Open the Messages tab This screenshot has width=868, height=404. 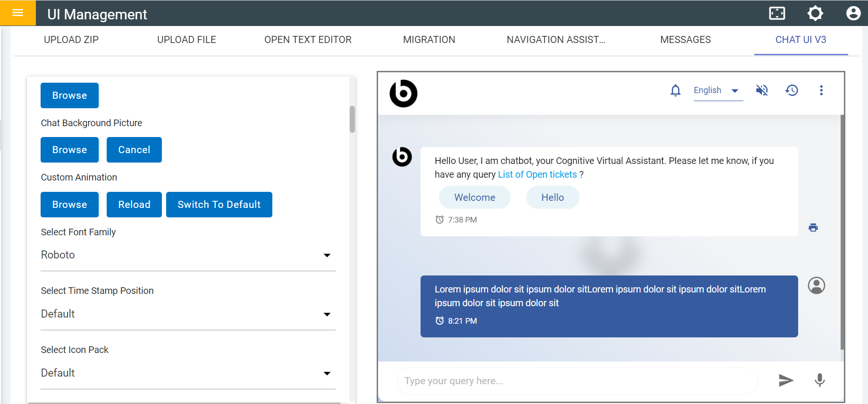[x=685, y=40]
